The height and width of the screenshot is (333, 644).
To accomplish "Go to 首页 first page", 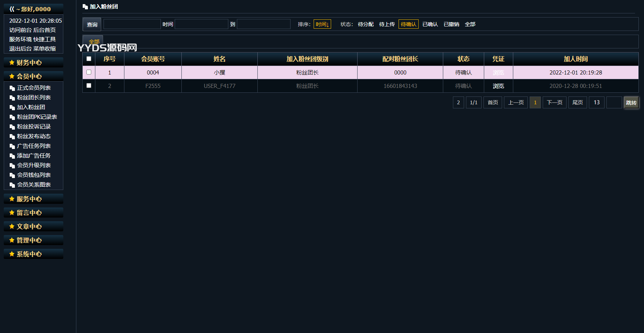I will [493, 102].
